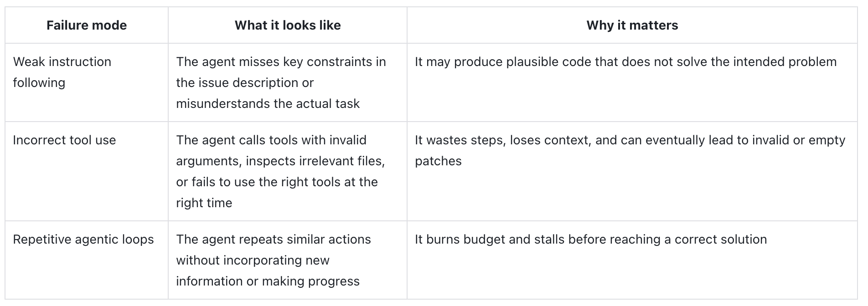Click the line "misunderstands the actual task"
868x306 pixels.
click(268, 103)
